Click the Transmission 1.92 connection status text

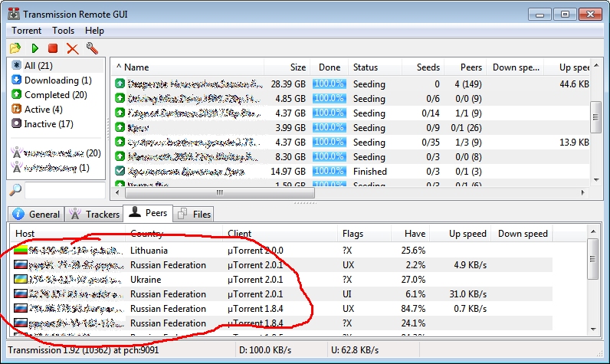click(x=84, y=350)
